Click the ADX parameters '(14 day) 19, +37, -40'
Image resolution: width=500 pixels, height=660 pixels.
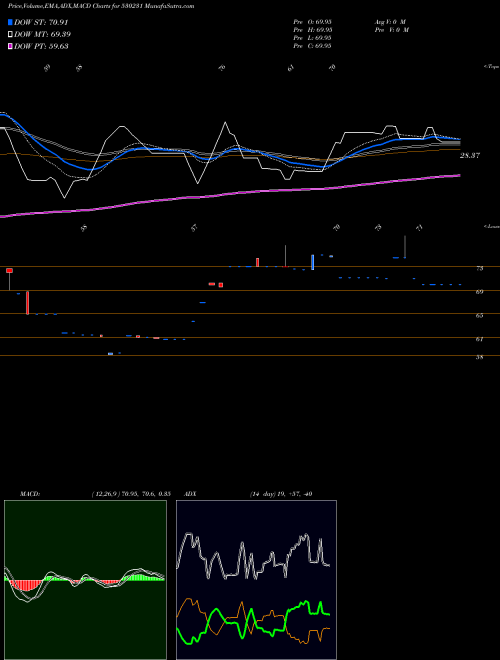(x=280, y=494)
